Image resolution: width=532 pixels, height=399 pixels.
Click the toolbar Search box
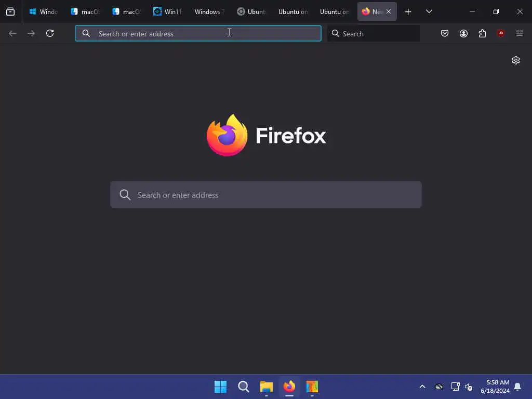(x=374, y=33)
